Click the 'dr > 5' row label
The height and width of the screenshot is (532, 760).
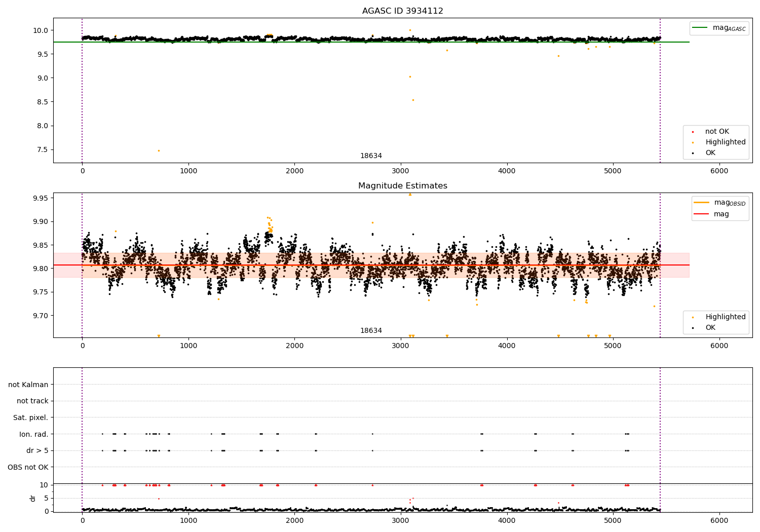tap(37, 450)
